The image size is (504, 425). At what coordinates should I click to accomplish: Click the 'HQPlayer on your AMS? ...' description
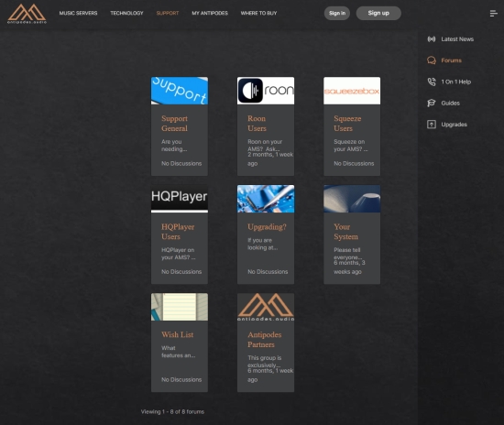click(x=178, y=254)
